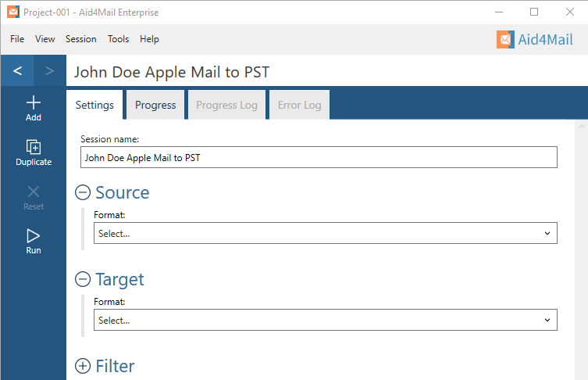Open the Progress Log tab
This screenshot has width=588, height=380.
coord(227,105)
